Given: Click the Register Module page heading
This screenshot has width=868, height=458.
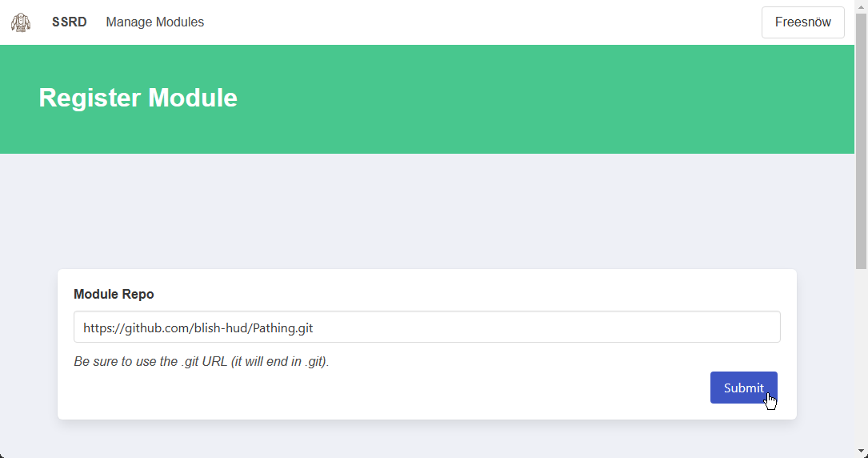Looking at the screenshot, I should [x=138, y=98].
